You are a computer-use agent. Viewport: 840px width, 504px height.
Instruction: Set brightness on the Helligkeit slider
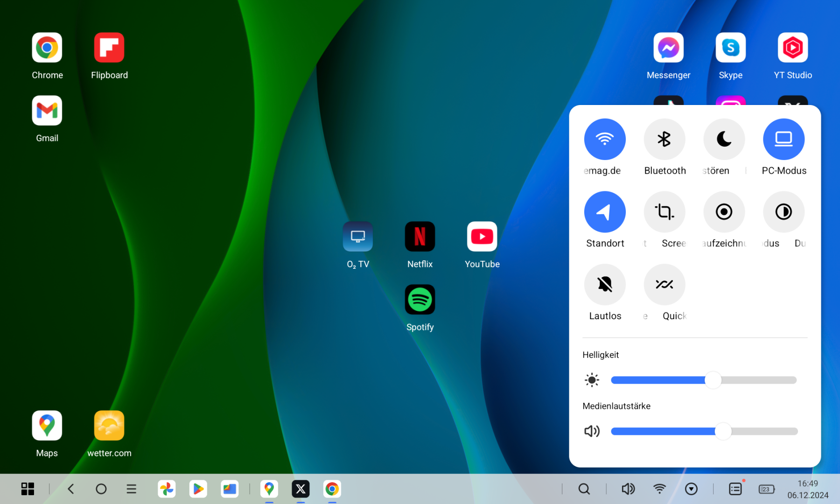pyautogui.click(x=704, y=380)
